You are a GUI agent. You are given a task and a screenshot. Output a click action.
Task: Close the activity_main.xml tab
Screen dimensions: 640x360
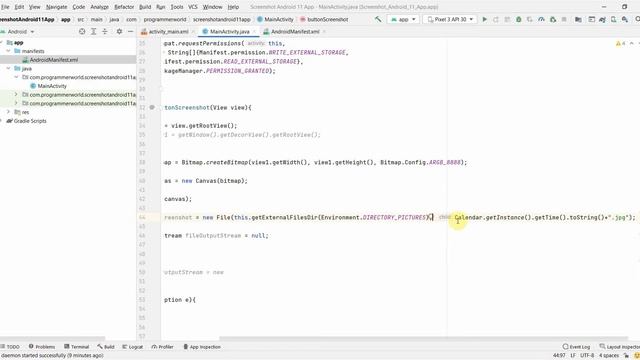click(193, 31)
